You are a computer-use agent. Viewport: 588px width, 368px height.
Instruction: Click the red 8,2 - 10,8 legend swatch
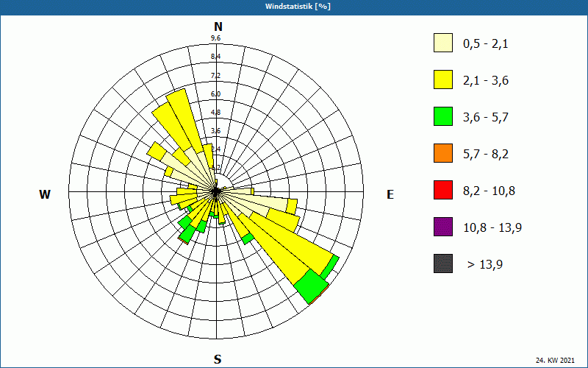(x=443, y=190)
